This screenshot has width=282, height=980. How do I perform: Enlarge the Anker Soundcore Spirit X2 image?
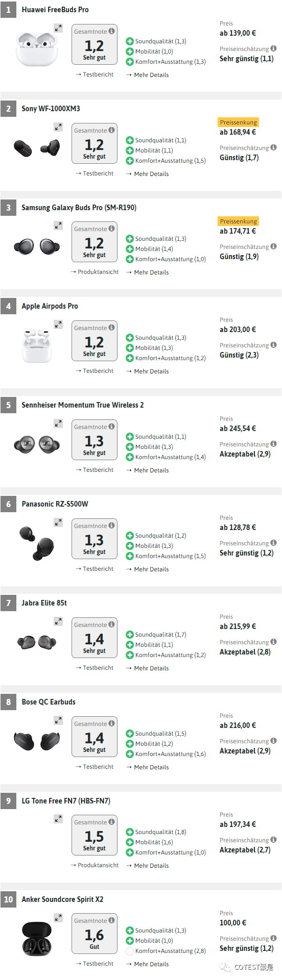[x=58, y=917]
